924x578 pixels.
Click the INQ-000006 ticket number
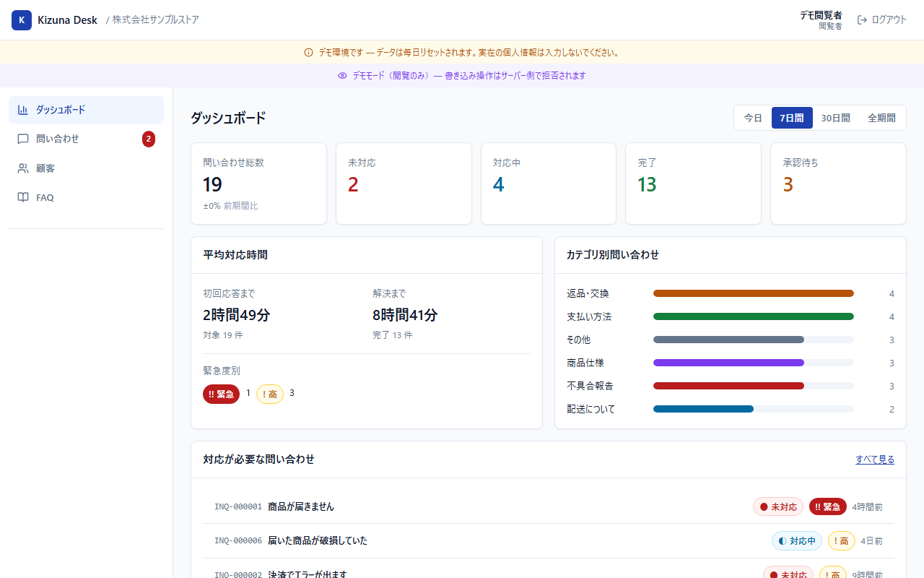coord(238,541)
